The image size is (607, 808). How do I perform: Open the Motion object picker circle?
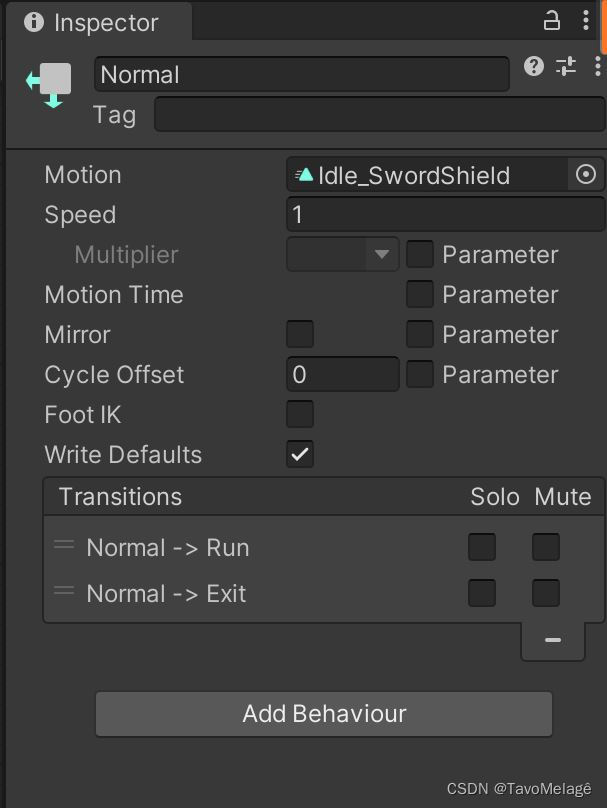tap(586, 175)
